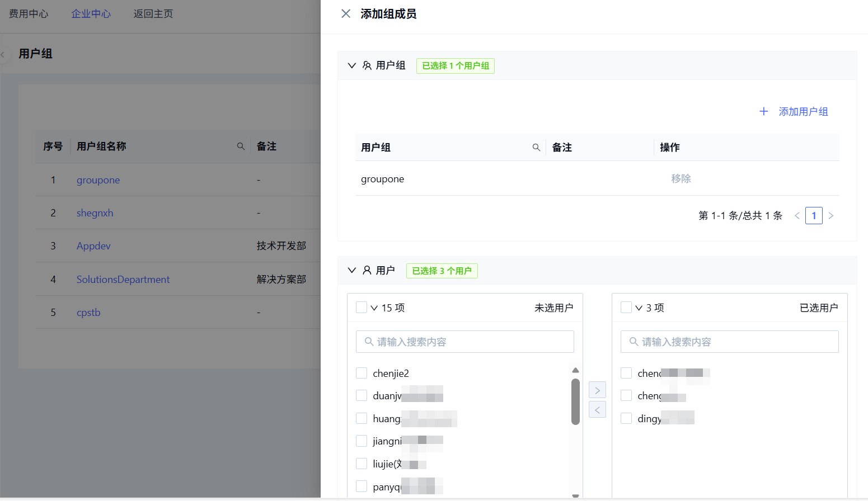
Task: Toggle select-all checkbox for 3 selected users
Action: (x=626, y=308)
